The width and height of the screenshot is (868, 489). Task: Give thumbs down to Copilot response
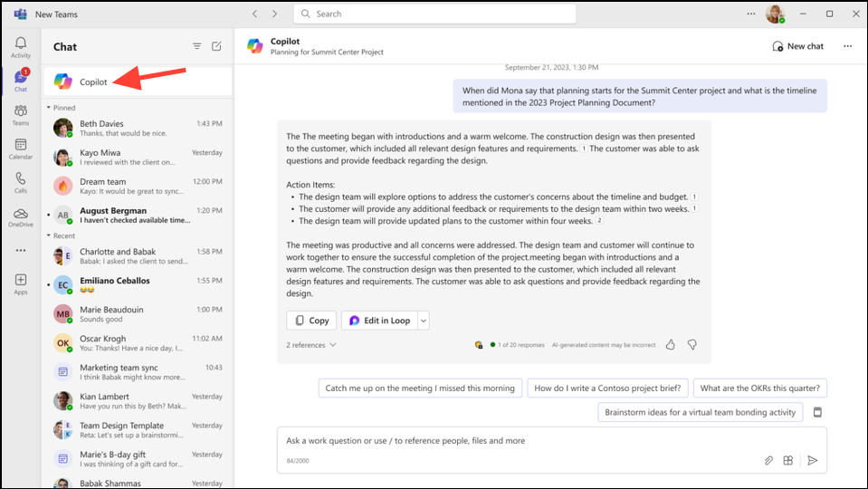(692, 345)
